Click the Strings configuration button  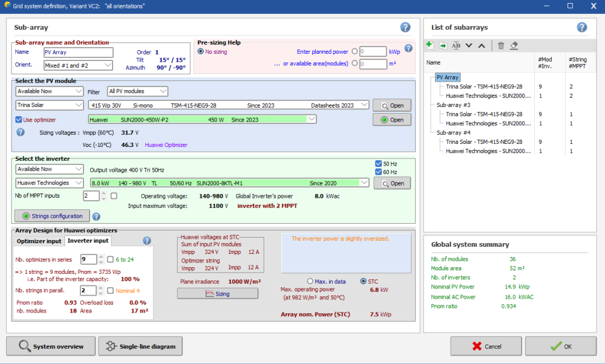click(x=52, y=216)
